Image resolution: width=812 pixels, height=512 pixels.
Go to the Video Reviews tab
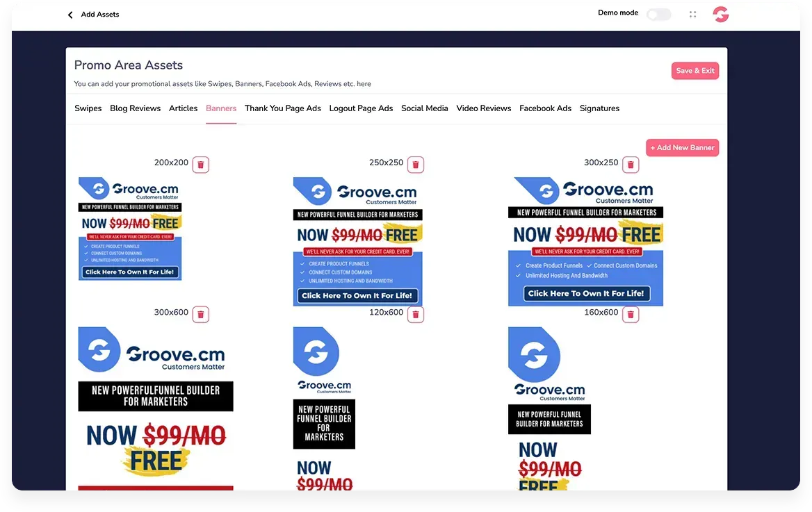click(x=484, y=108)
